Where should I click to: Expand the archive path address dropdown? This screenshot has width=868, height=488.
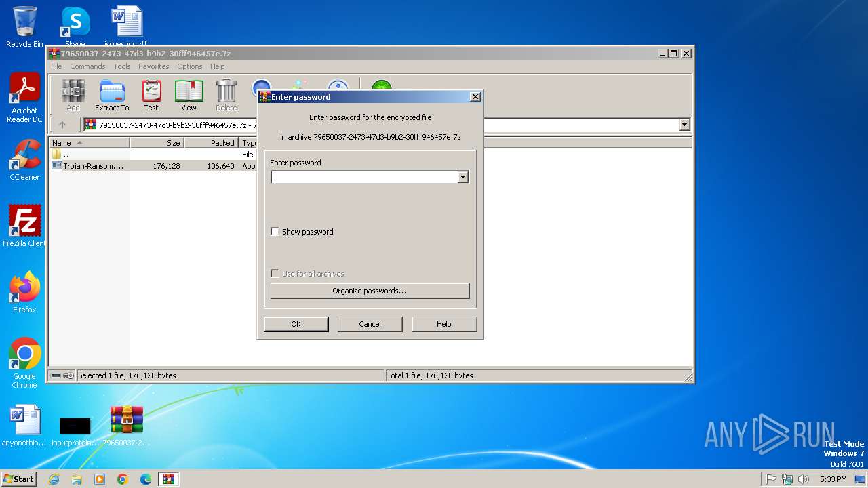tap(684, 125)
